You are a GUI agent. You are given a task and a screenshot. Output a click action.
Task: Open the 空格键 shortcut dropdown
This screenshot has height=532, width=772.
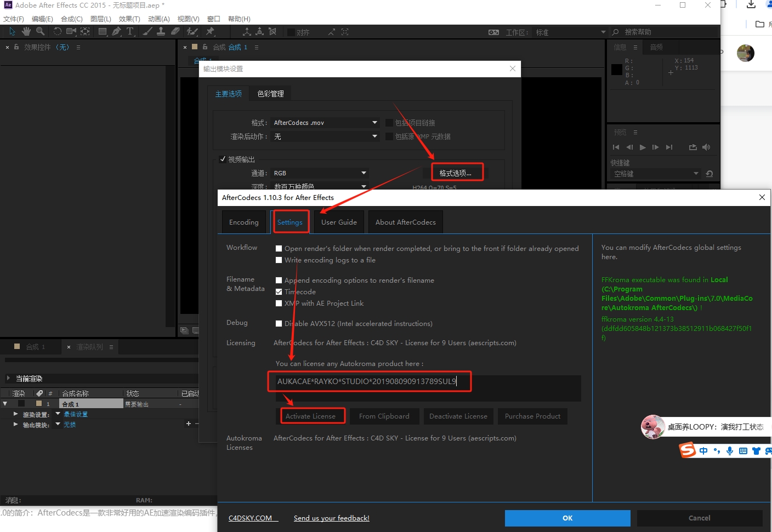(x=654, y=174)
